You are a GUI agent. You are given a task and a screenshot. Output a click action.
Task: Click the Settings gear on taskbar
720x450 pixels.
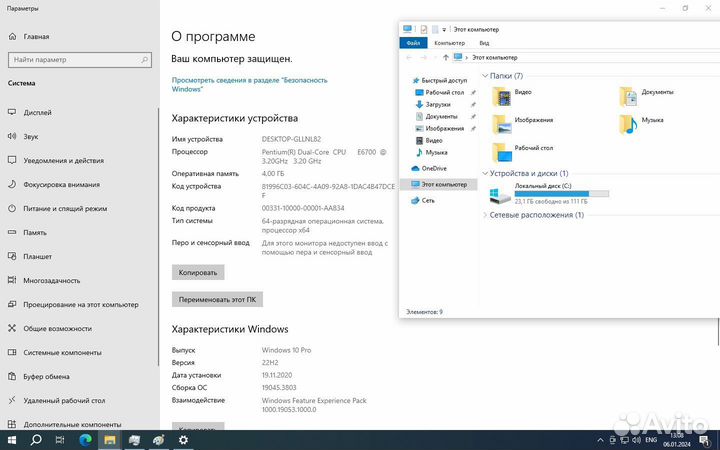[183, 440]
